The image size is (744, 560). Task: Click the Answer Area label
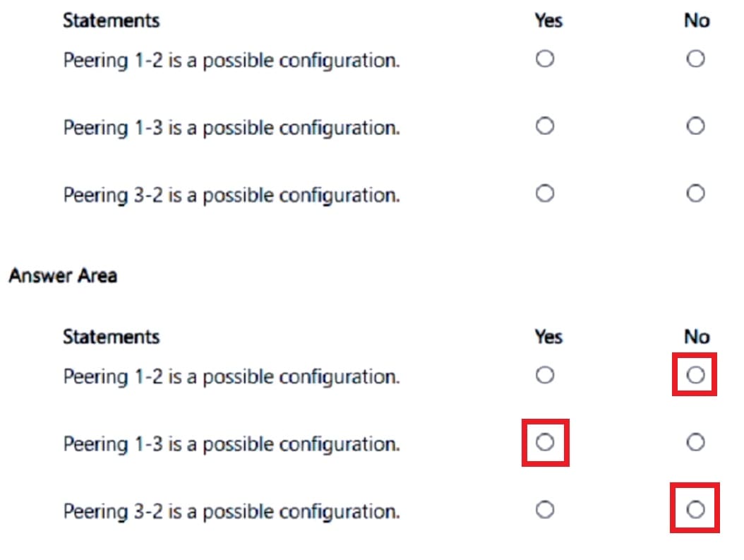click(63, 275)
